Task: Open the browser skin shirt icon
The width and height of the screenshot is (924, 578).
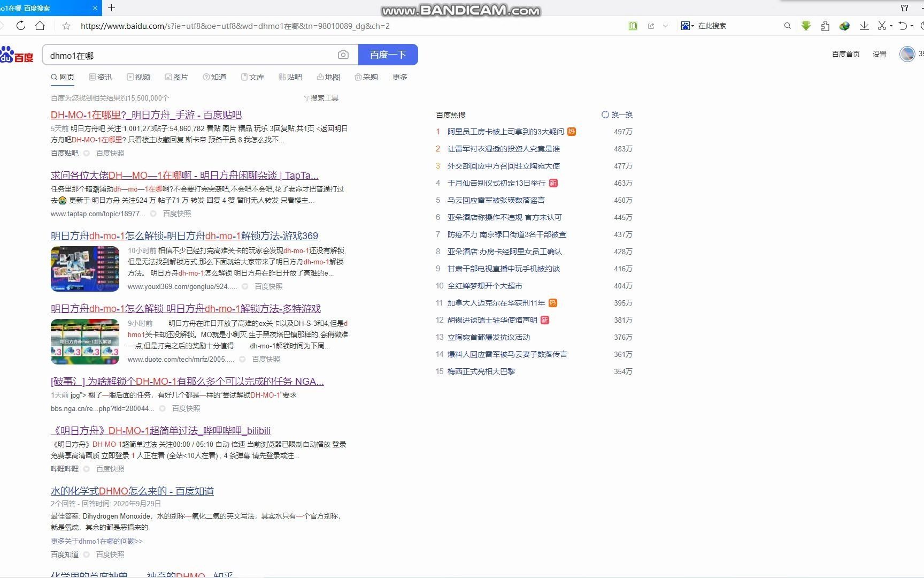Action: click(x=905, y=8)
